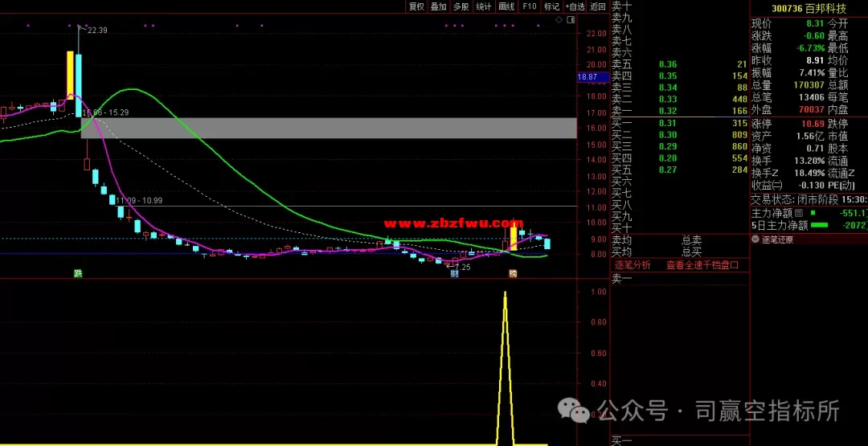Click the WeChat logo in the watermark
Image resolution: width=868 pixels, height=446 pixels.
[579, 411]
